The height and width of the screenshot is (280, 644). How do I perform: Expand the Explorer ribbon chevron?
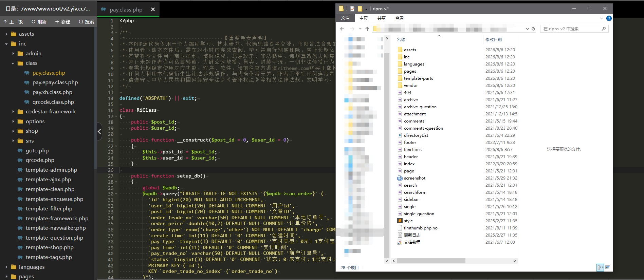(602, 18)
